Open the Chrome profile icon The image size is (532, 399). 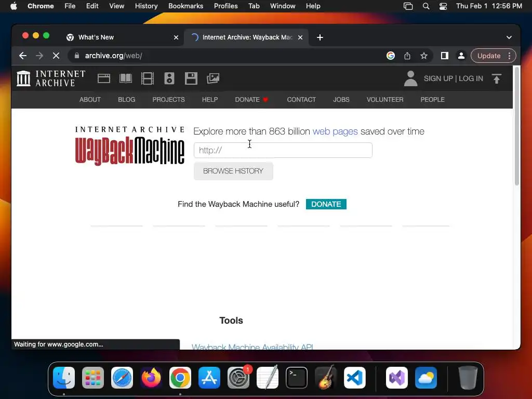click(461, 56)
